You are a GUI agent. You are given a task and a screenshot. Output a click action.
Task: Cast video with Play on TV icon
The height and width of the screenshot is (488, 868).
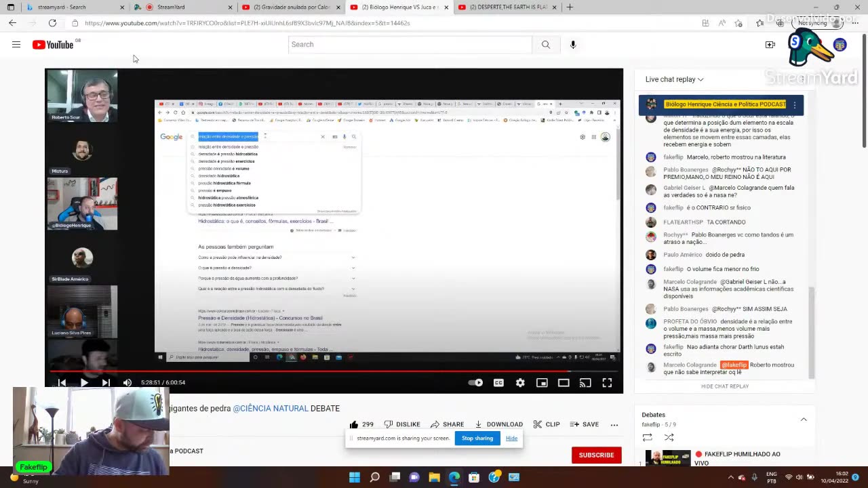point(585,382)
